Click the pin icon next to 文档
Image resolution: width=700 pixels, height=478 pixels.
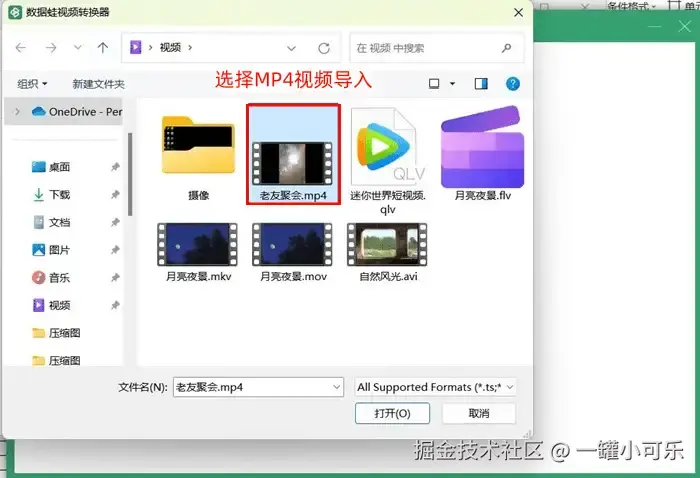point(115,222)
